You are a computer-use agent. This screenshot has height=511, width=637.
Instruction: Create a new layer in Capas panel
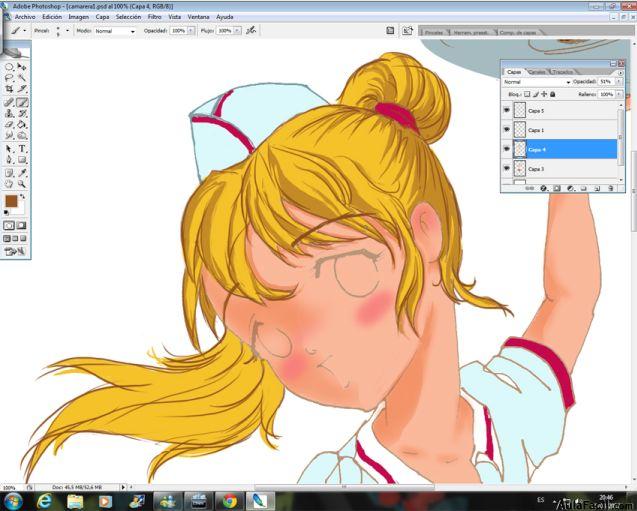click(x=597, y=188)
